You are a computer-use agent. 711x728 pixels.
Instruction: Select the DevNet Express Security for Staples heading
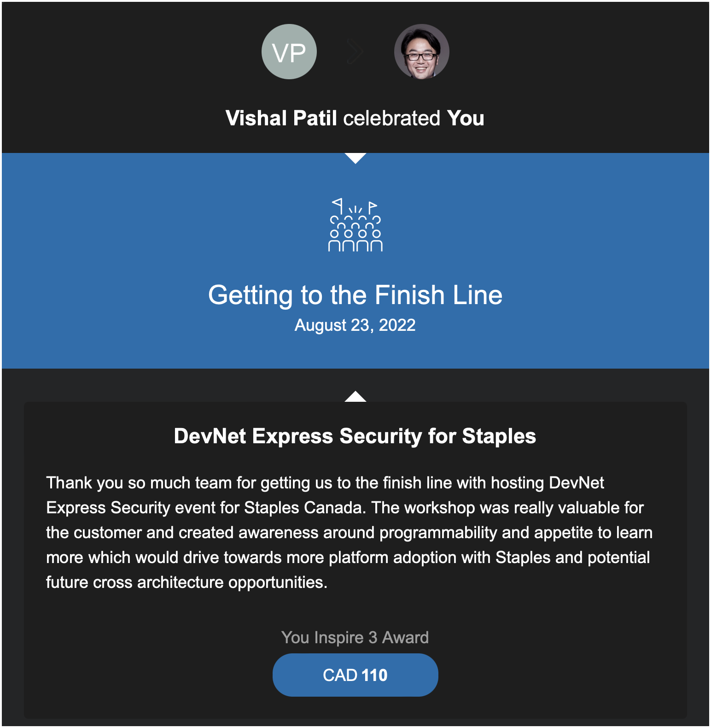pos(355,436)
